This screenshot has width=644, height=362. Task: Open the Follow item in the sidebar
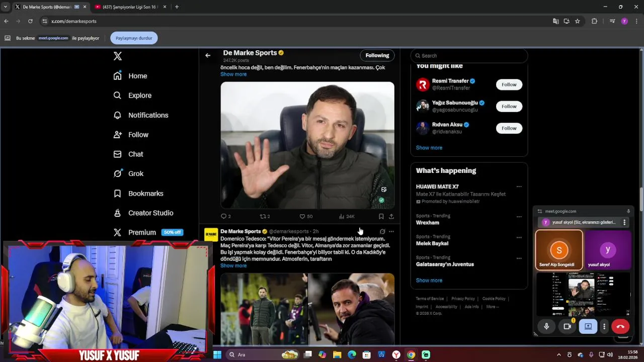[131, 135]
